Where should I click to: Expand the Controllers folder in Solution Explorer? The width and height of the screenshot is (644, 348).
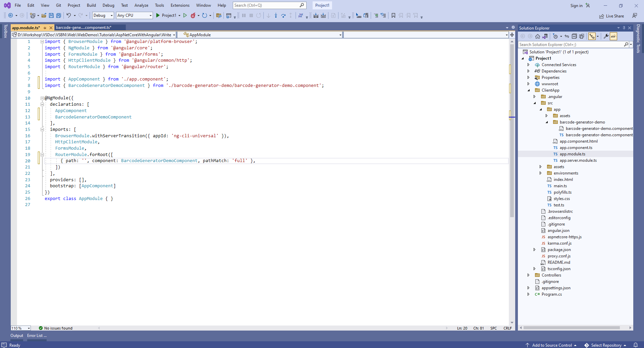coord(528,275)
